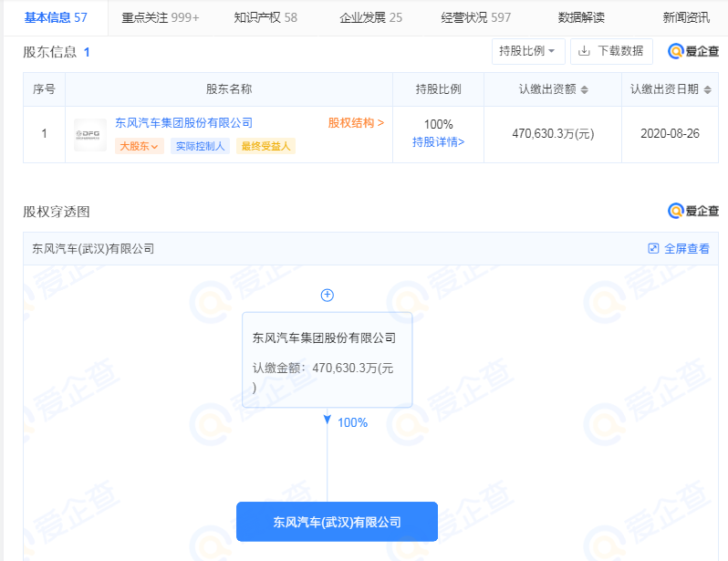Select the 东风汽车集团股份有限公司 chart node
This screenshot has width=728, height=561.
coord(328,360)
